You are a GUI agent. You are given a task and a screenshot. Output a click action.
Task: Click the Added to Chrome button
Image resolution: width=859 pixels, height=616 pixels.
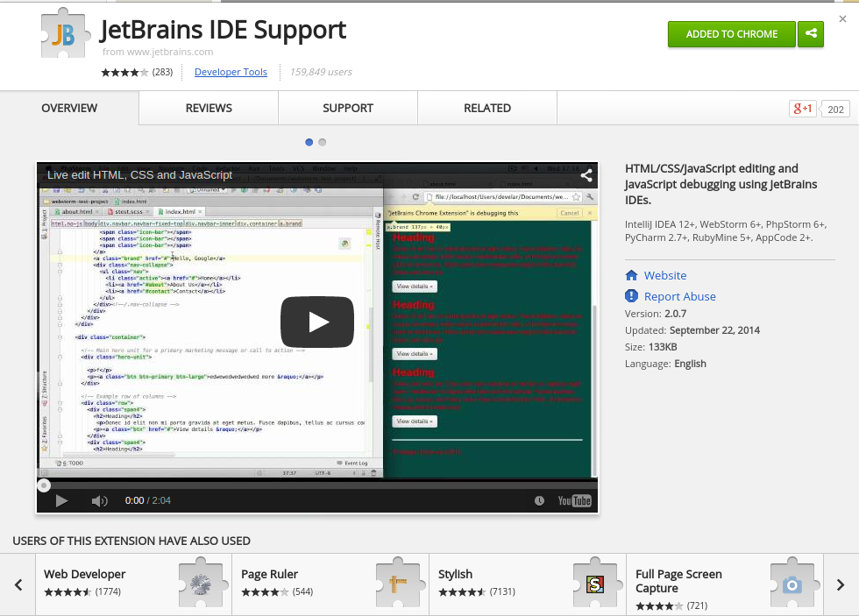tap(731, 34)
